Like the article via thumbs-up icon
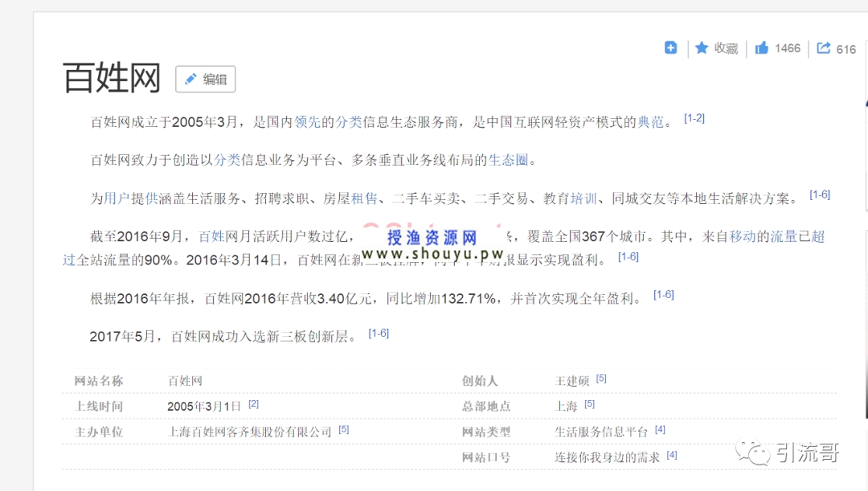The image size is (868, 491). [762, 48]
